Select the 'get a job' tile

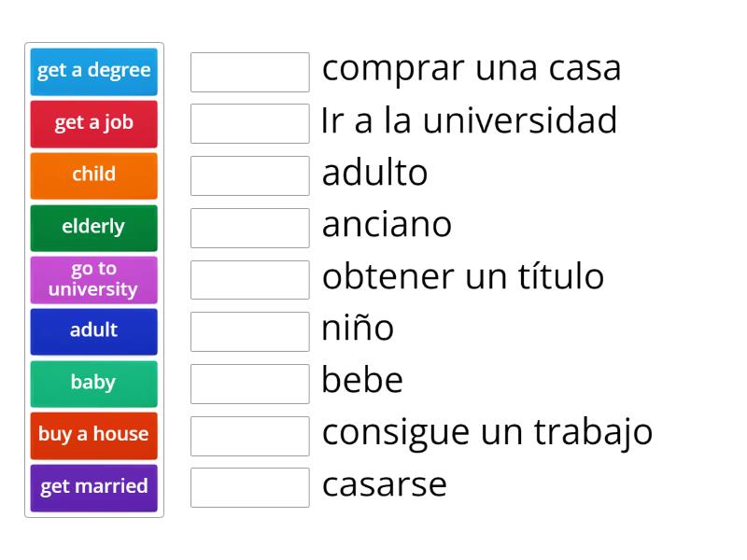point(93,124)
